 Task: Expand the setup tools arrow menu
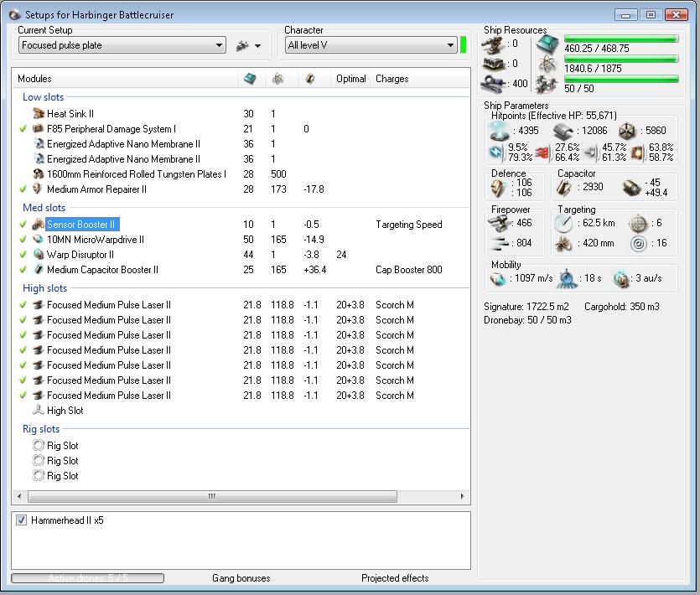pyautogui.click(x=258, y=46)
